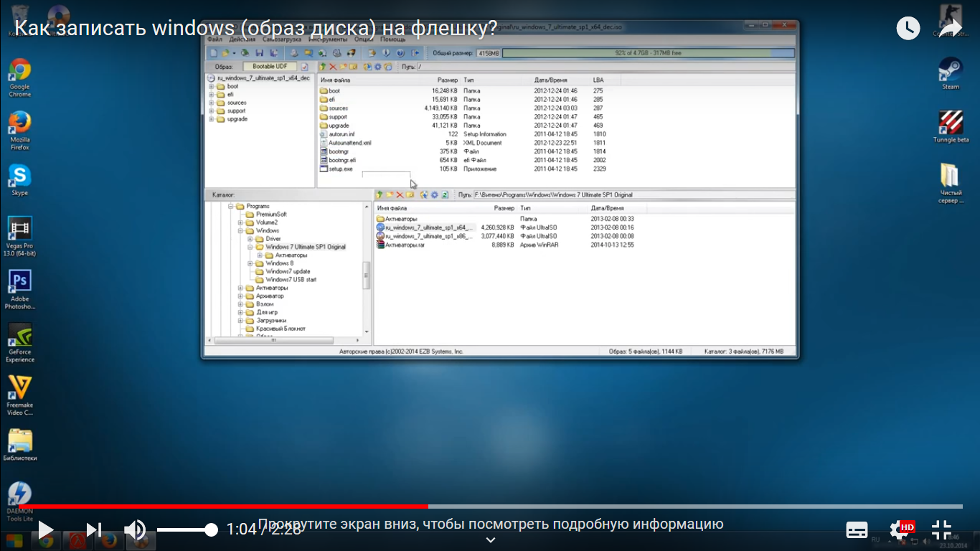Screen dimensions: 980x551
Task: Exit fullscreen mode of the video
Action: [941, 530]
